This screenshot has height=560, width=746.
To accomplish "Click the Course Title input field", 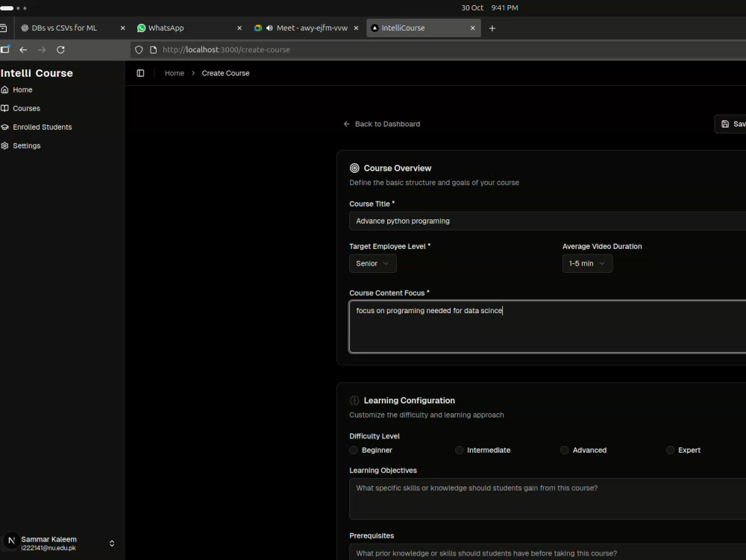I will click(x=548, y=221).
